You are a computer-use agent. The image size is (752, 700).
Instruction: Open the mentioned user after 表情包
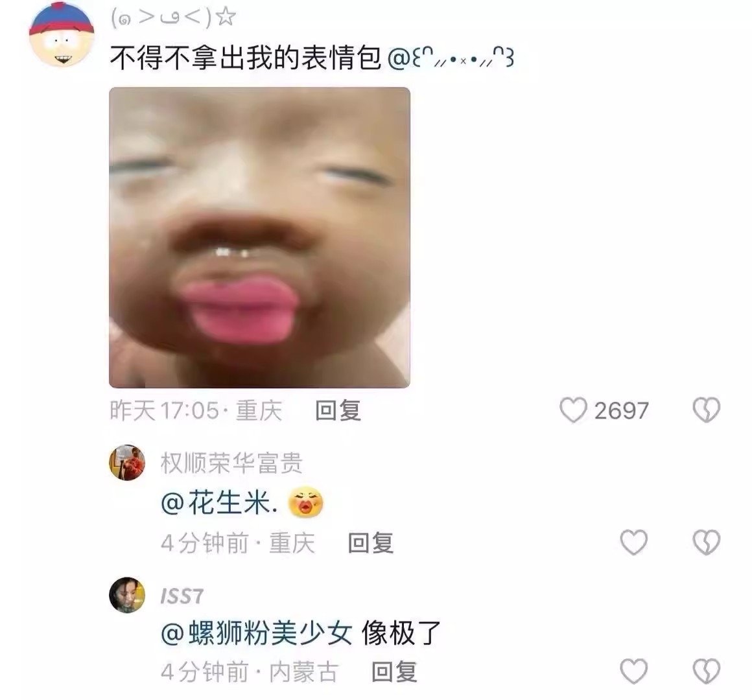[451, 58]
